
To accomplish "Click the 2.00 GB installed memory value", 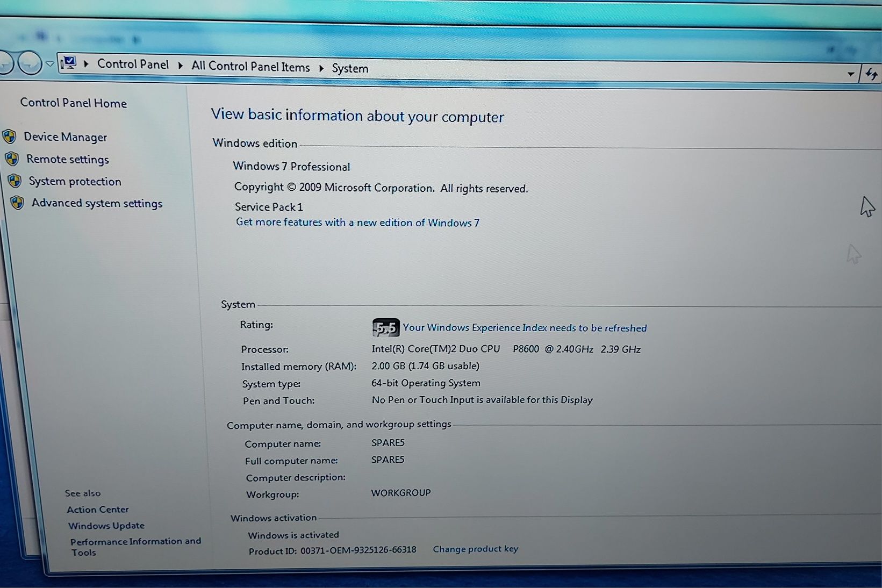I will point(425,366).
